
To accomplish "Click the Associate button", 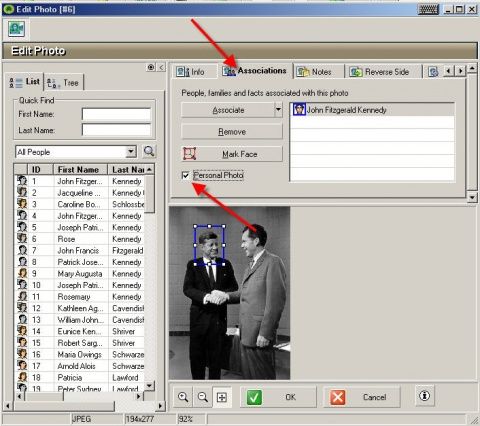I will click(x=228, y=110).
